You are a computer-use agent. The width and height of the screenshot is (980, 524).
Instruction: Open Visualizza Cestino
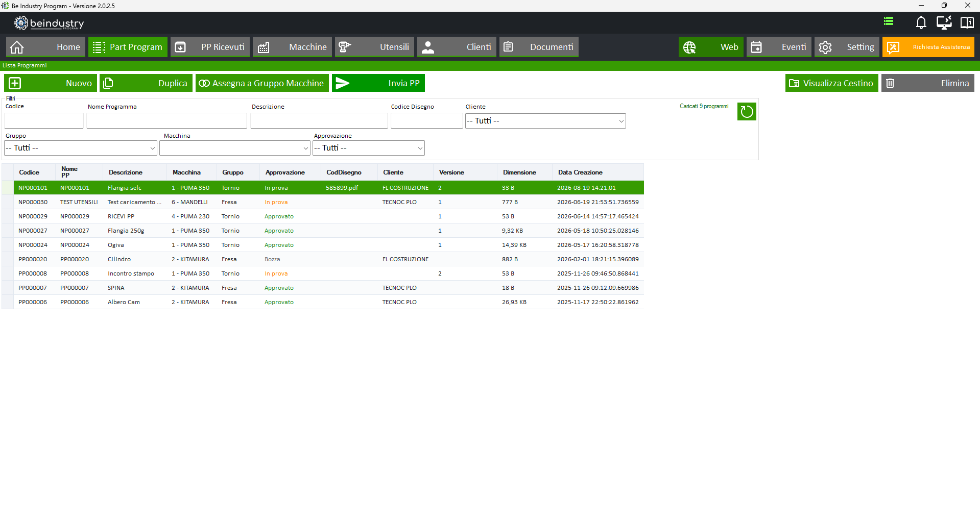[x=831, y=83]
